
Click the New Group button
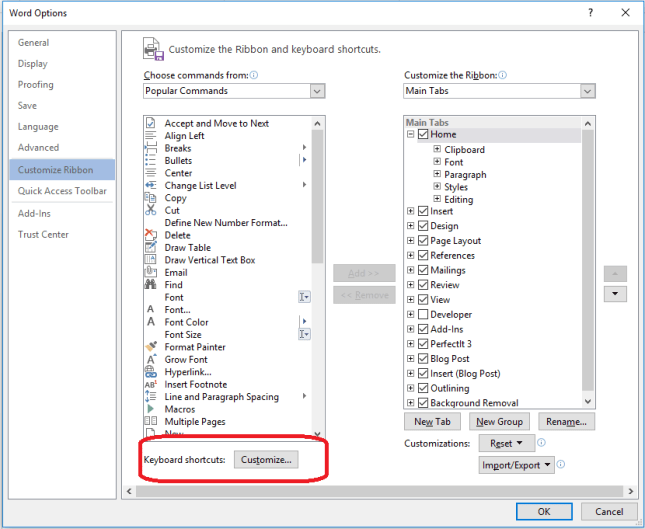click(x=499, y=422)
